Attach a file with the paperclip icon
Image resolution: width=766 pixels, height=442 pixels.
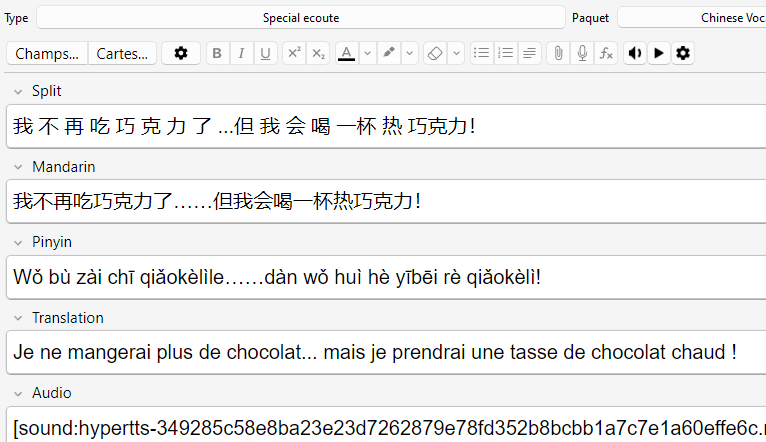558,54
